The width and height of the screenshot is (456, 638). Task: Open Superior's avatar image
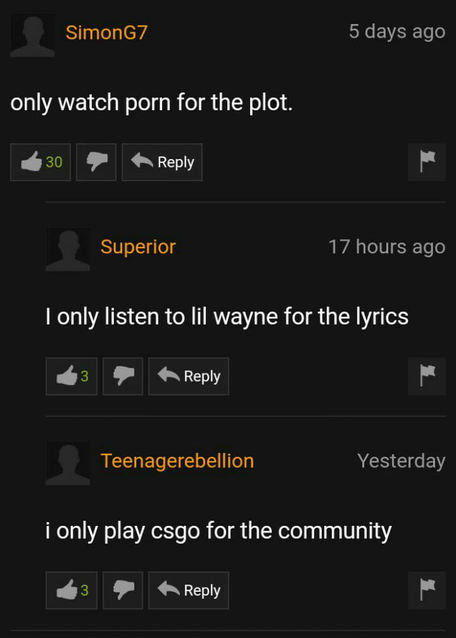[x=68, y=249]
